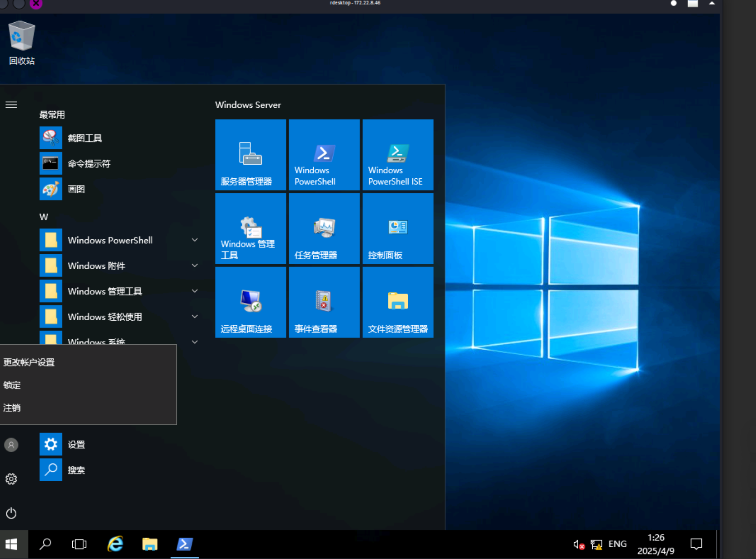This screenshot has width=756, height=559.
Task: Open the 文件资源管理器 tile
Action: [x=398, y=302]
